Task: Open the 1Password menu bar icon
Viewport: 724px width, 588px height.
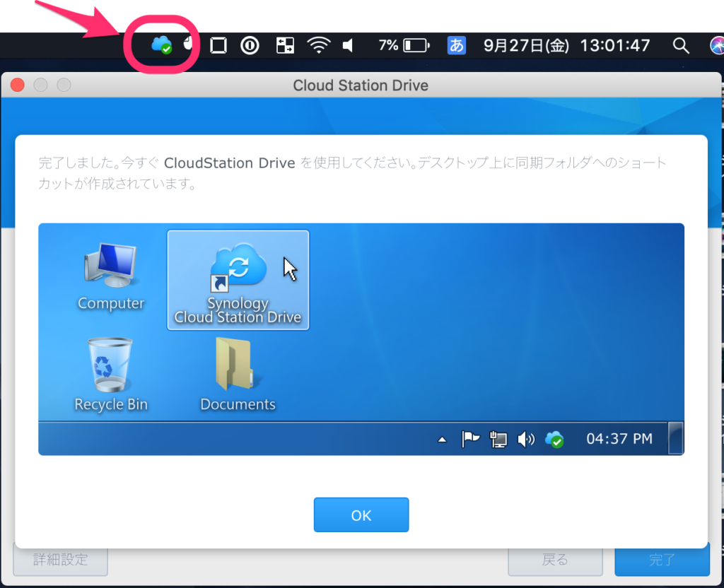Action: pos(250,46)
